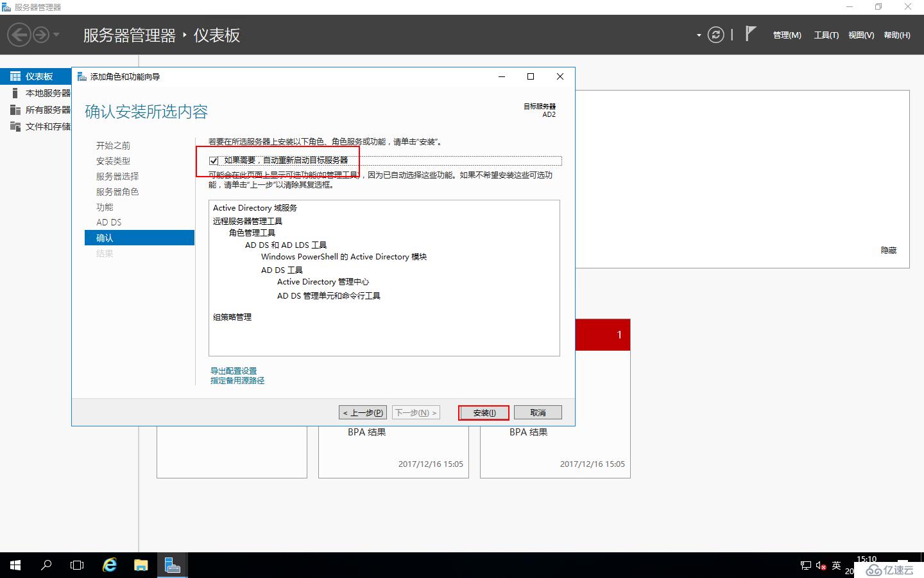
Task: Click the refresh icon in the header
Action: (715, 35)
